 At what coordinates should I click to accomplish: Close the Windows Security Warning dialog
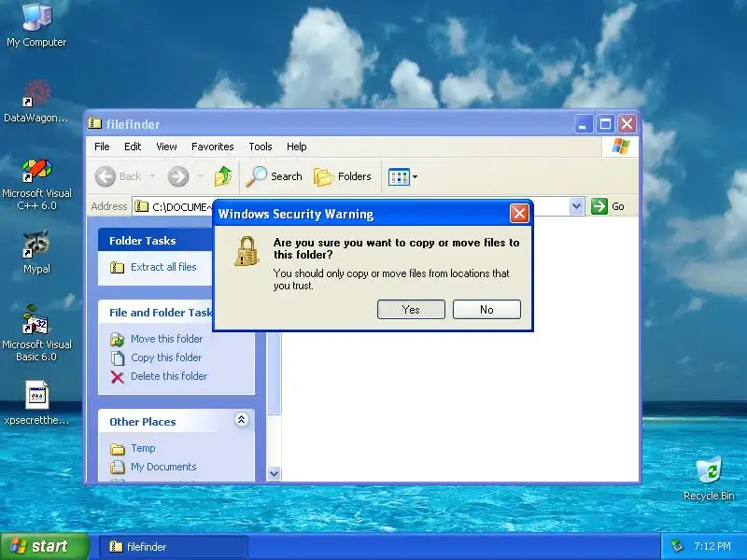(x=519, y=214)
